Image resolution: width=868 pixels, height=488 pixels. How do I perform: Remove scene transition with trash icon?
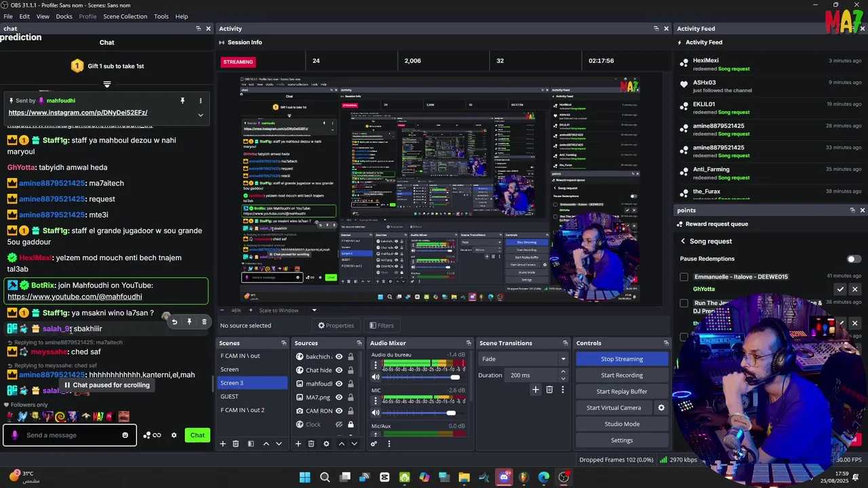click(x=549, y=390)
